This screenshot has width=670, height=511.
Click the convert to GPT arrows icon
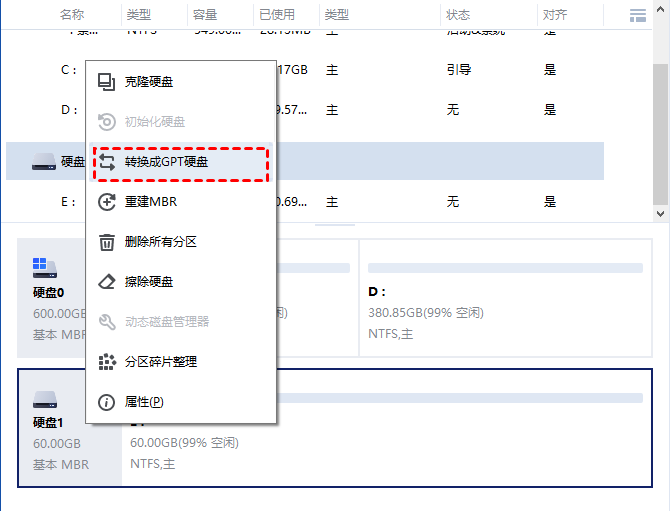point(106,162)
